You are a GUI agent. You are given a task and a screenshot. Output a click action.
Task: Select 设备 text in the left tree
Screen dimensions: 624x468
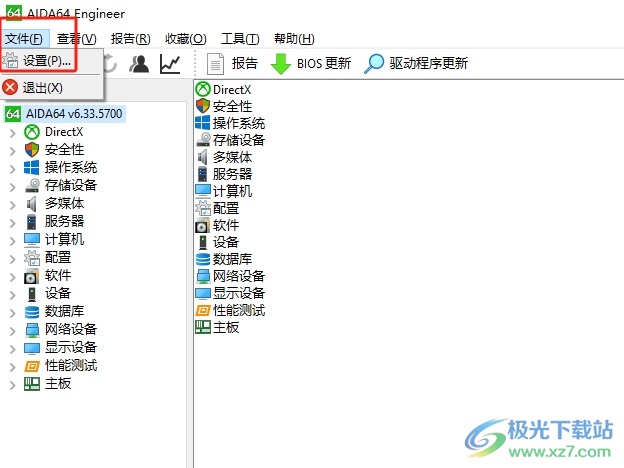coord(58,294)
